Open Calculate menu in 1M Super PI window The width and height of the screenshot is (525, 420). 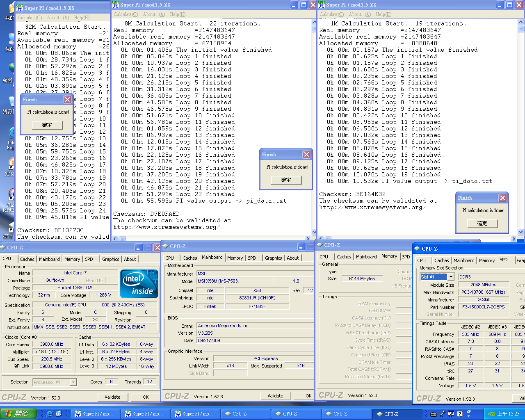click(331, 14)
